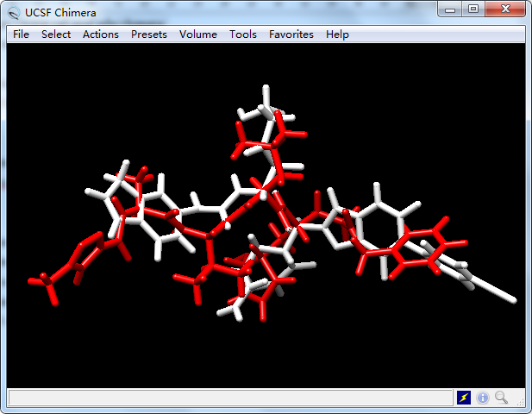Open the Presets menu
The image size is (532, 414).
tap(149, 34)
